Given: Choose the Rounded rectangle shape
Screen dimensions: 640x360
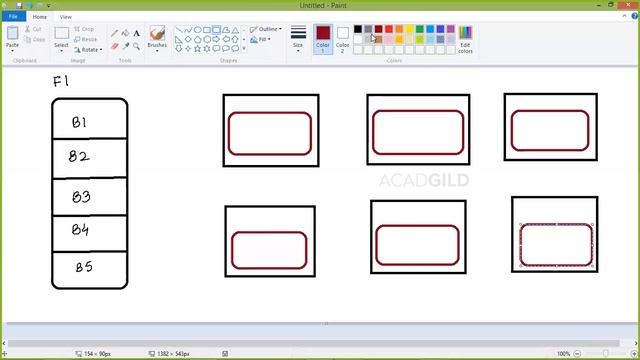Looking at the screenshot, I should 216,30.
